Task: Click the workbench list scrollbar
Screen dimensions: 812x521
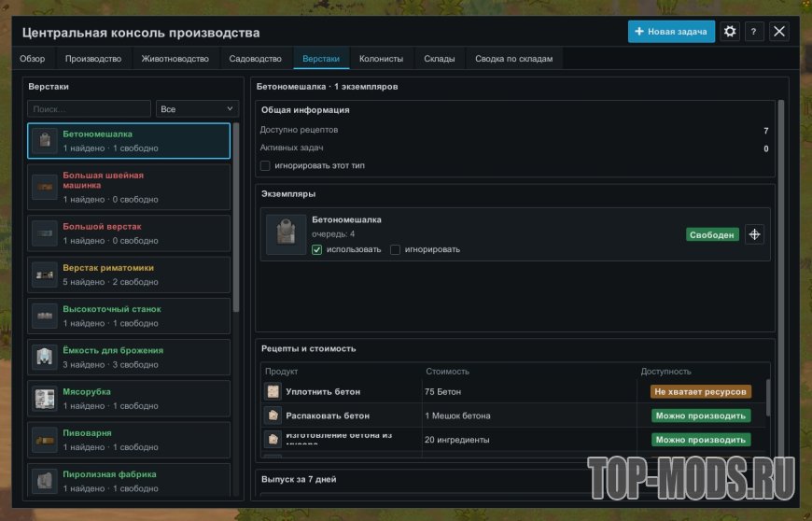Action: [236, 218]
